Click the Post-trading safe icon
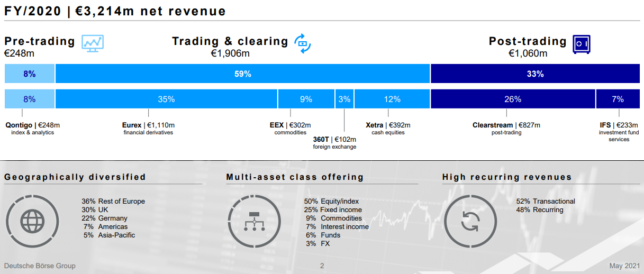 pyautogui.click(x=582, y=44)
